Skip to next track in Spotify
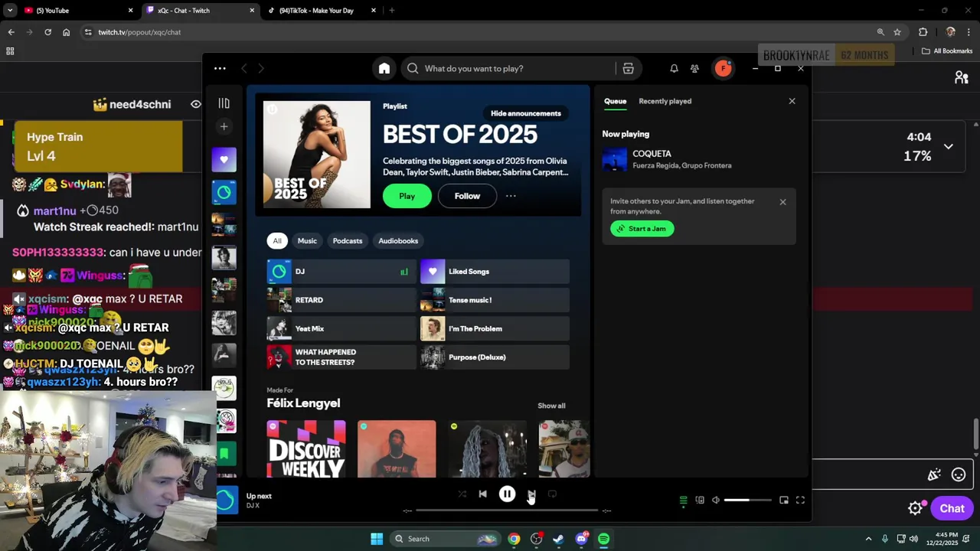This screenshot has width=980, height=551. pos(531,494)
